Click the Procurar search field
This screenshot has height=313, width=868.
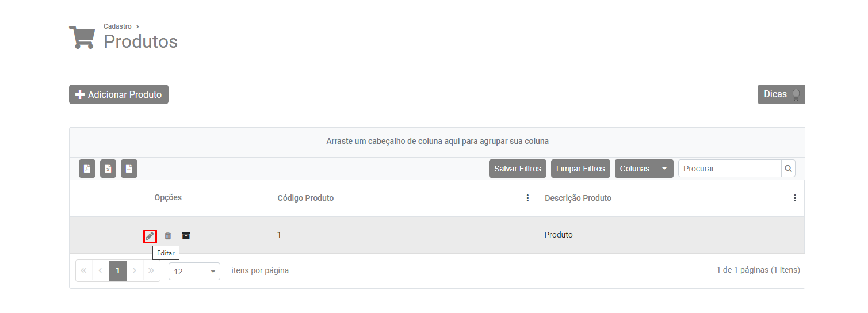729,169
